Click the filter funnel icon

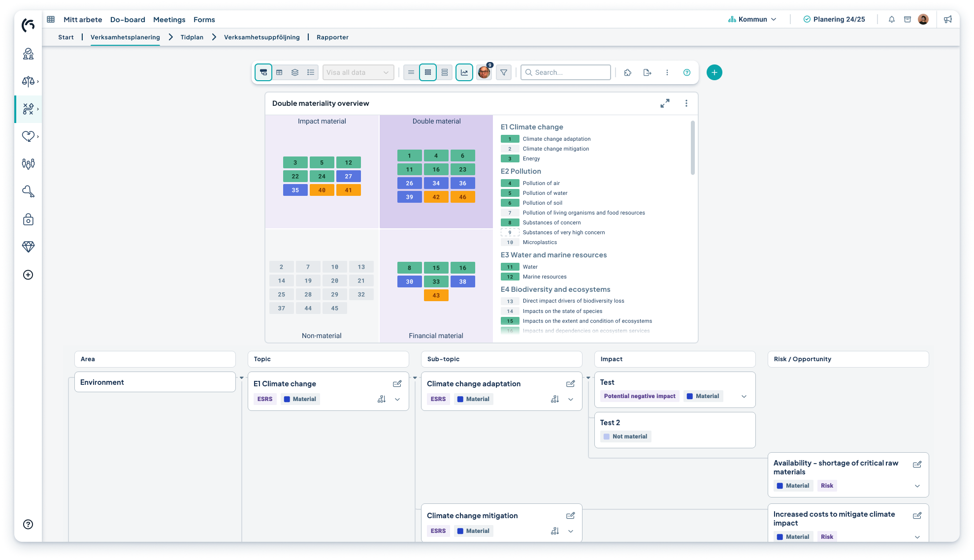coord(503,72)
